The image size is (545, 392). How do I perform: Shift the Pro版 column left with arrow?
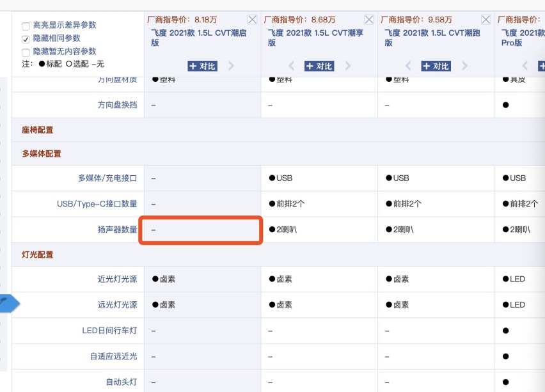[525, 66]
